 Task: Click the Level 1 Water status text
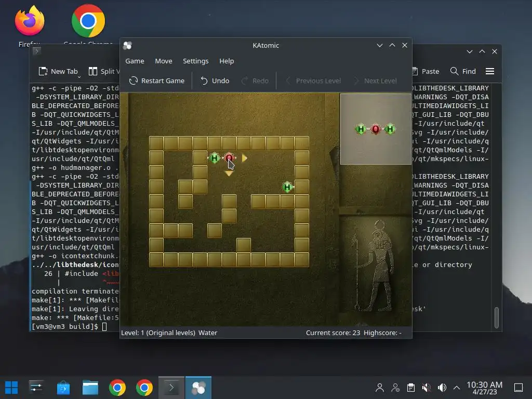click(169, 333)
